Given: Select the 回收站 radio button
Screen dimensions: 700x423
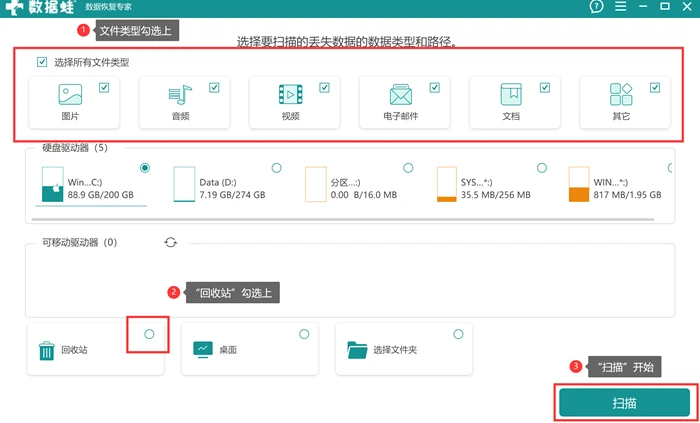Looking at the screenshot, I should [149, 334].
